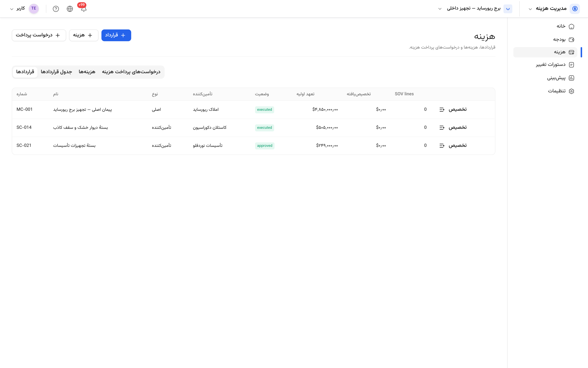Screen dimensions: 588x368
Task: Click contract name بستهٔ دیوار خشک و سقف کاذب
Action: pyautogui.click(x=80, y=128)
